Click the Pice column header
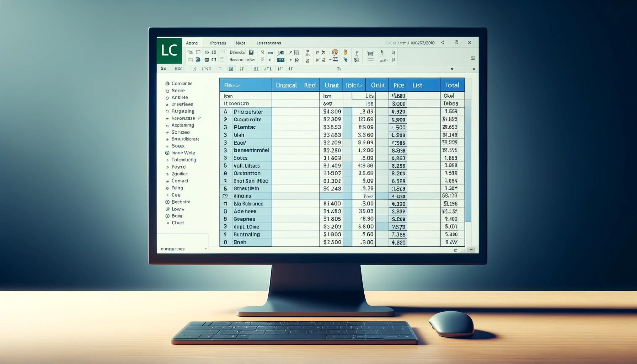Image resolution: width=637 pixels, height=364 pixels. pyautogui.click(x=398, y=85)
